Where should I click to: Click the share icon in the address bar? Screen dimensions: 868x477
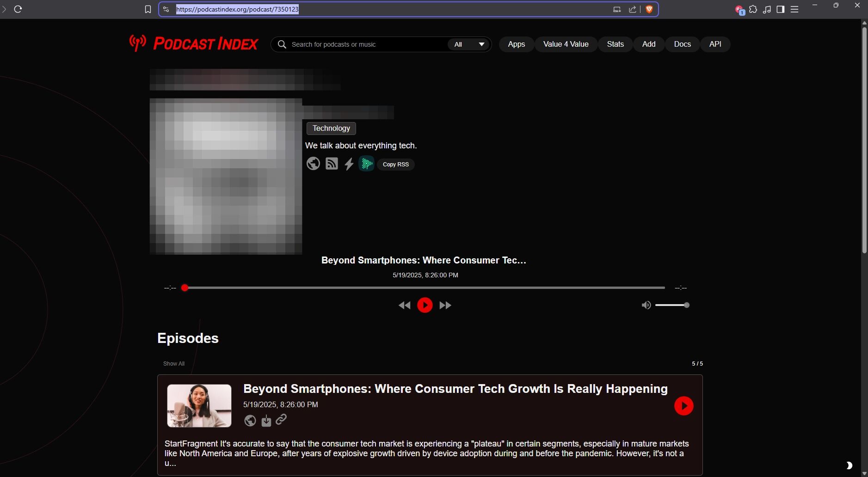(632, 9)
